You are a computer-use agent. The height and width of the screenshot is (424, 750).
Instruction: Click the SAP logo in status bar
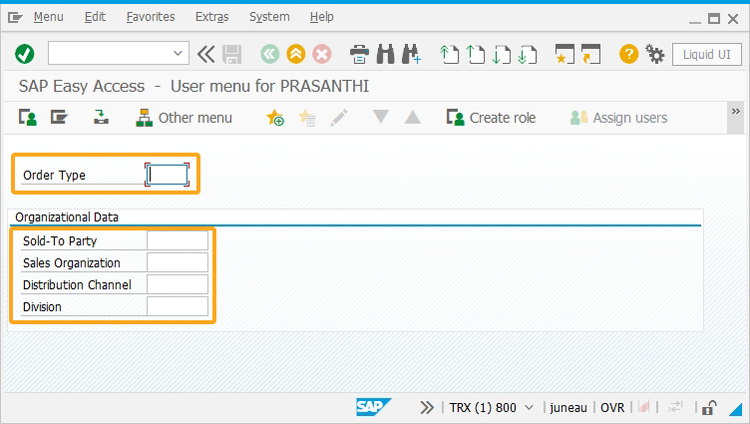(373, 407)
